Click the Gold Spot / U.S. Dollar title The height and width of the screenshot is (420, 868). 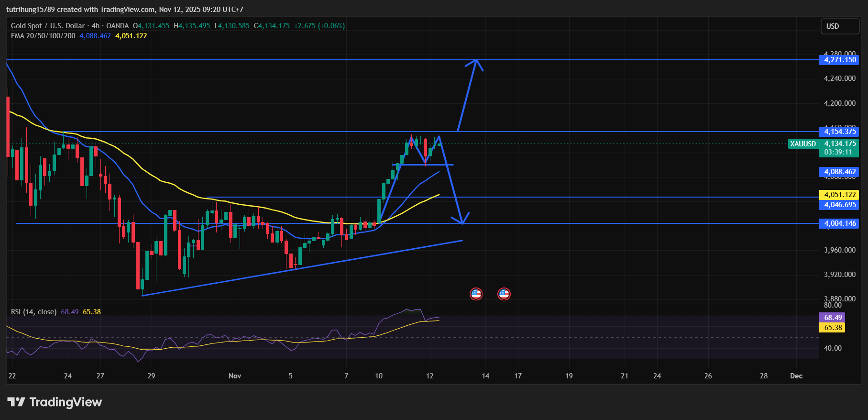pos(48,26)
